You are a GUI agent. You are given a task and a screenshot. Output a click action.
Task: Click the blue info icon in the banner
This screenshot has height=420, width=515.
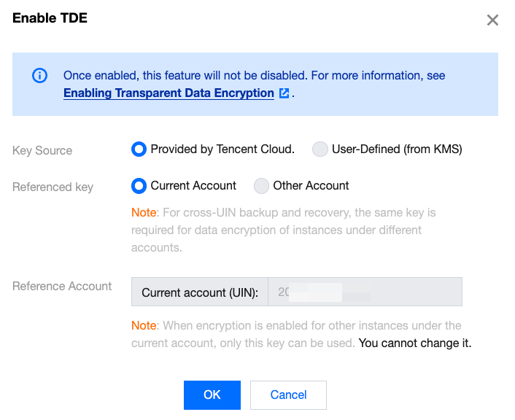39,75
